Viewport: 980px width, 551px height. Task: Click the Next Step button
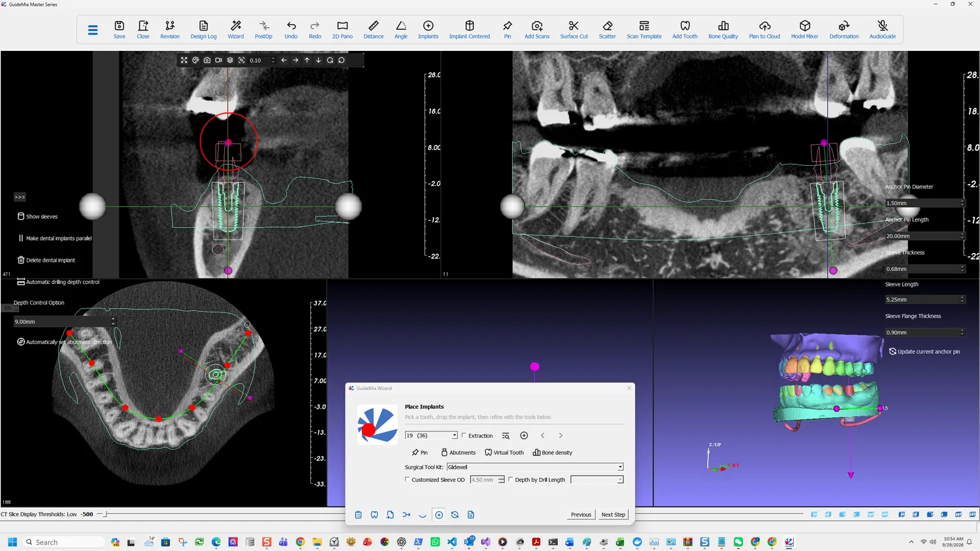[613, 514]
